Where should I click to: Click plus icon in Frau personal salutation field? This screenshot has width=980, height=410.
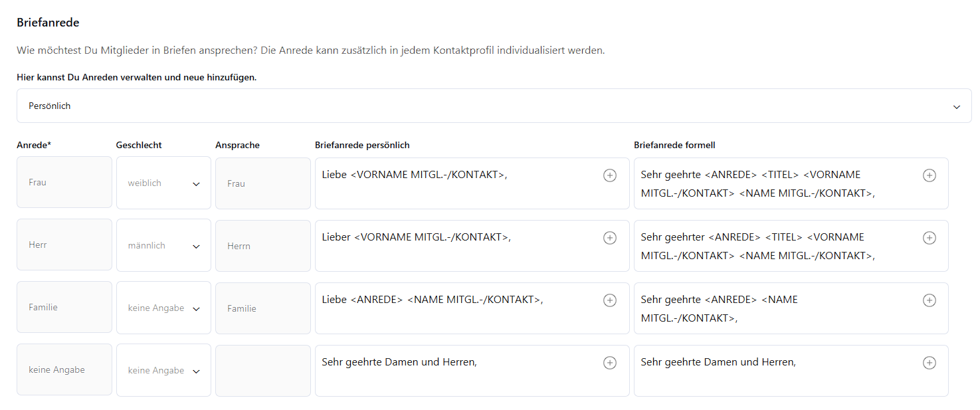[609, 175]
